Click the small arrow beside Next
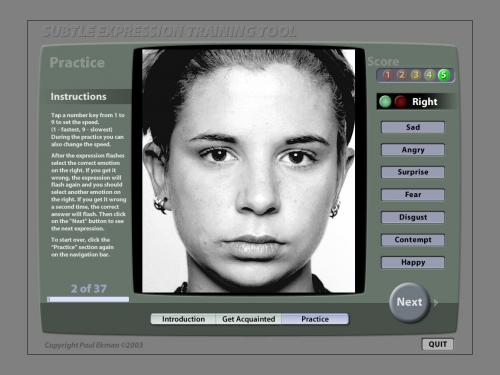Image resolution: width=500 pixels, height=375 pixels. 435,303
